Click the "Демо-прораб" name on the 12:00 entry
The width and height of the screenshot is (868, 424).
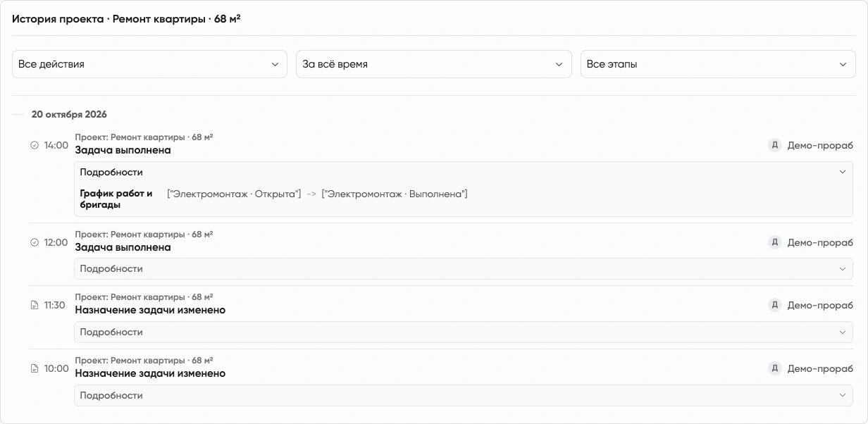pos(820,242)
